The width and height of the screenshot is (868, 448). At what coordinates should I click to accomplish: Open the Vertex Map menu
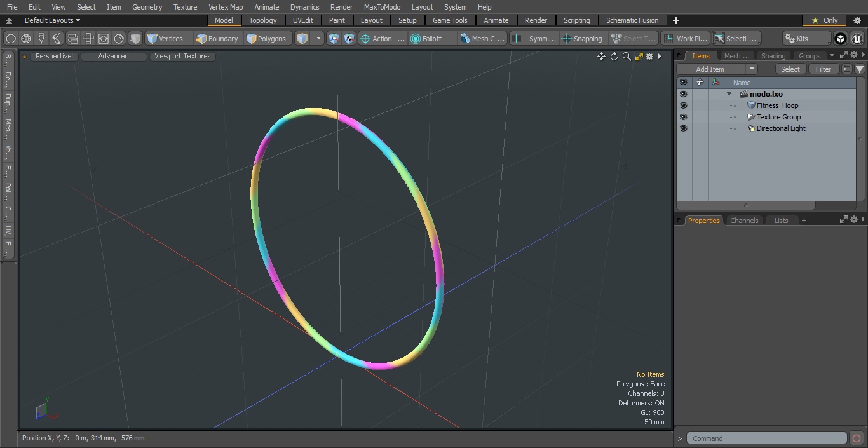pyautogui.click(x=226, y=7)
